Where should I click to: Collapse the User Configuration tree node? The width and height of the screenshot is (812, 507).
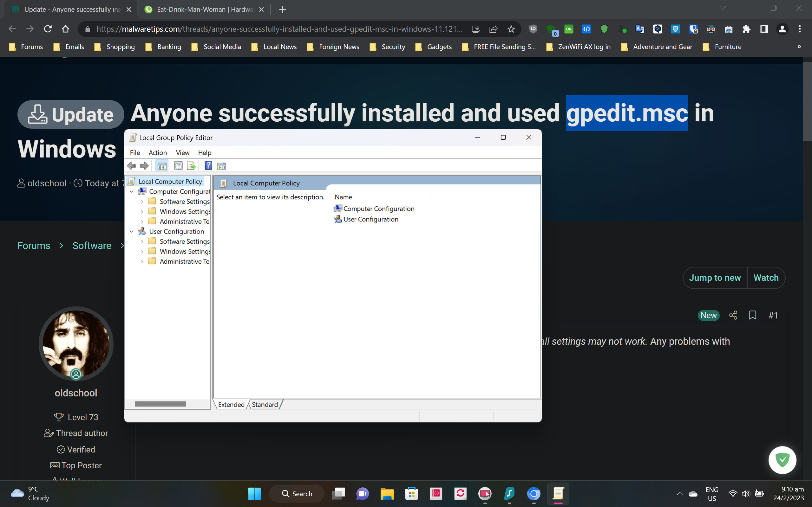tap(132, 231)
